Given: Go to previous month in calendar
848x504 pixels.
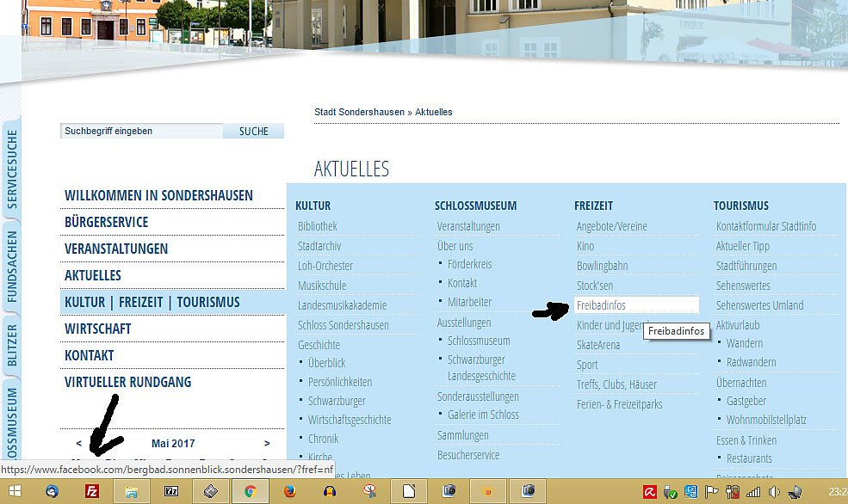Looking at the screenshot, I should tap(79, 444).
